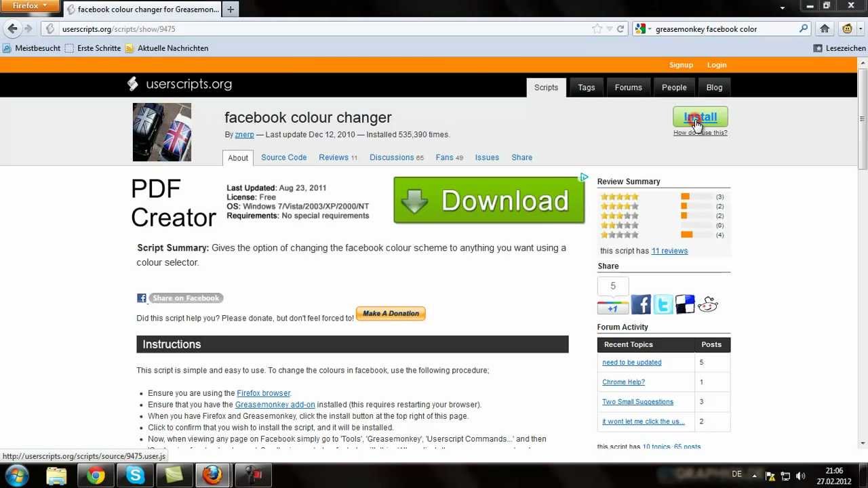Open the Windows Start orb
The width and height of the screenshot is (868, 488).
(17, 475)
